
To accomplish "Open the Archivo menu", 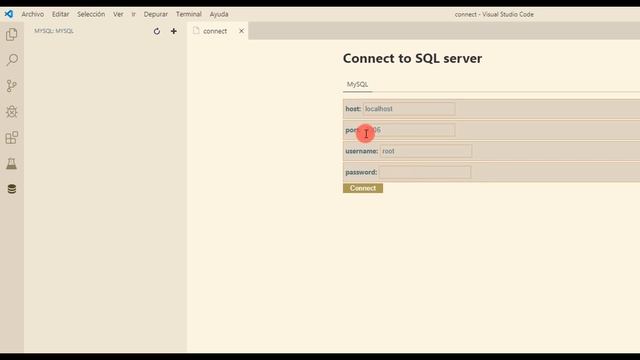I will coord(33,14).
